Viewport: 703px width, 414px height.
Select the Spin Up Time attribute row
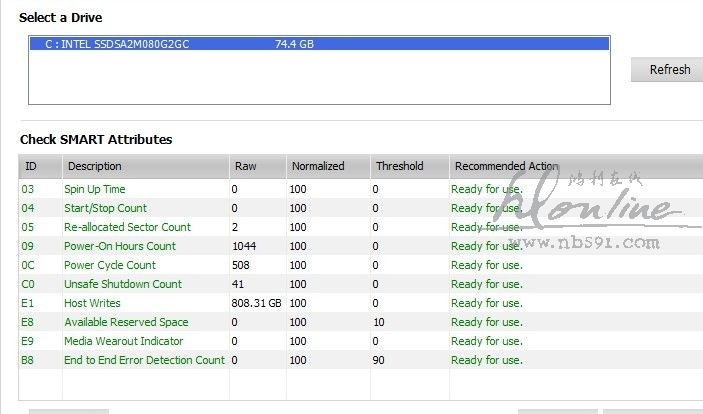[x=95, y=189]
